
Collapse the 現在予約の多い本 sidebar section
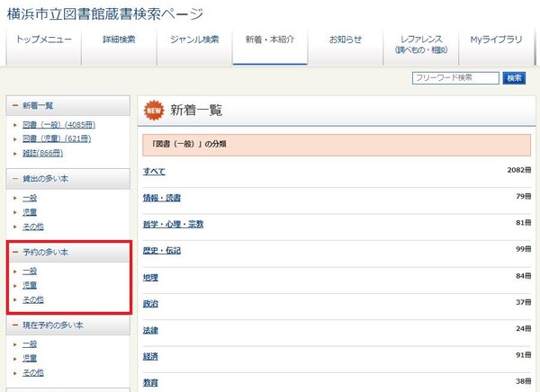click(x=16, y=325)
